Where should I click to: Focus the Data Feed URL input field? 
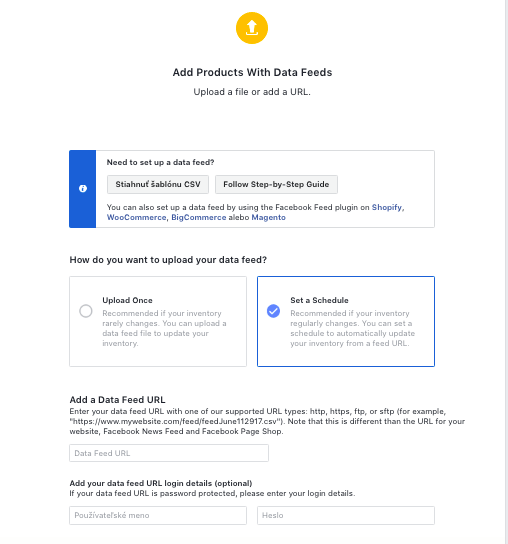coord(169,453)
